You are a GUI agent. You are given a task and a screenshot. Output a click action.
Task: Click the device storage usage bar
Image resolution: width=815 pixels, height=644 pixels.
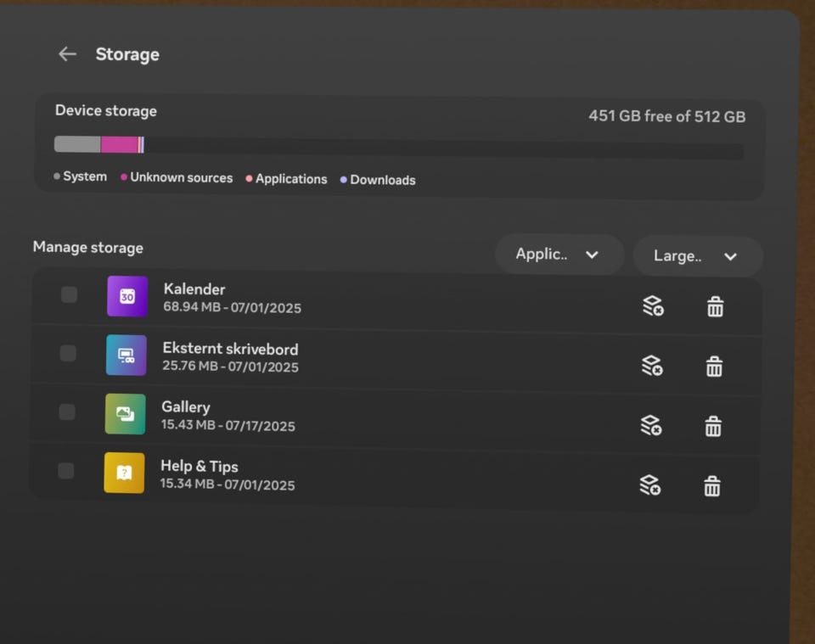[398, 148]
